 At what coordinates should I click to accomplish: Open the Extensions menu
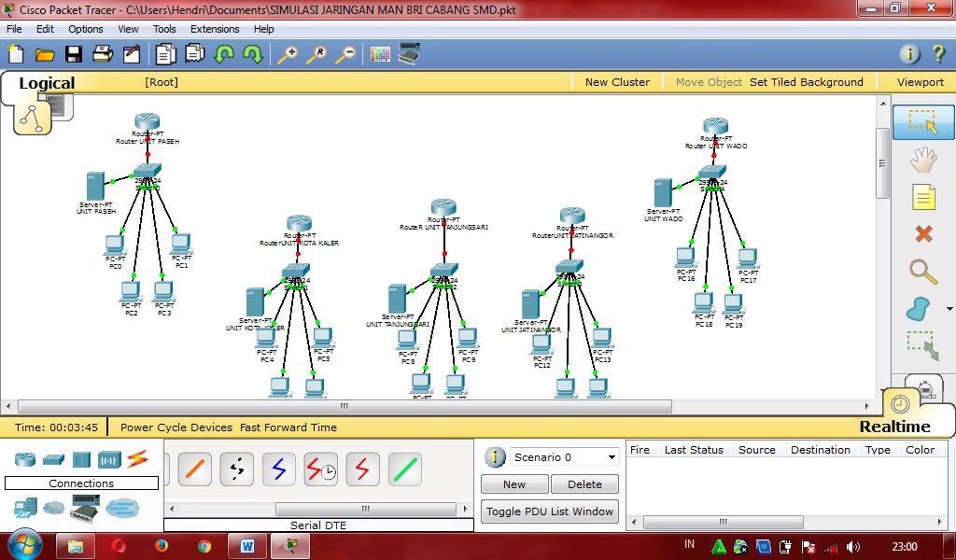pos(215,29)
